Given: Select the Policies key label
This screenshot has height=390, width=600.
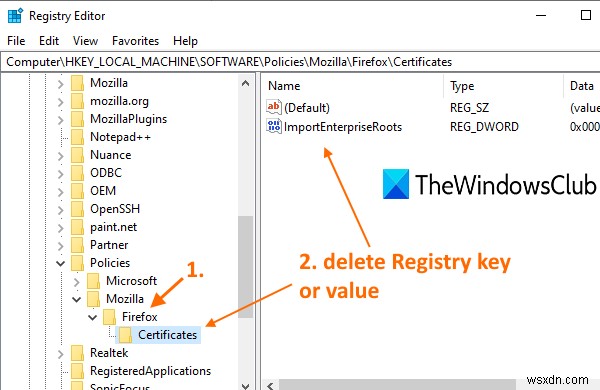Looking at the screenshot, I should click(110, 263).
